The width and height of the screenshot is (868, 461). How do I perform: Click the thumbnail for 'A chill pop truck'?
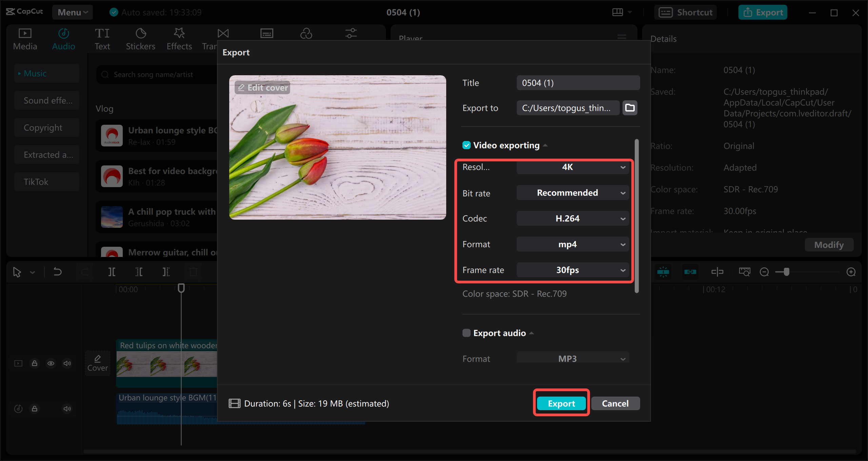pos(112,217)
